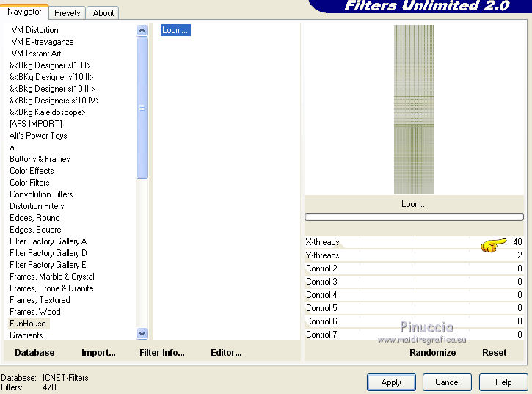Open the Editor... button
532x394 pixels.
point(226,353)
